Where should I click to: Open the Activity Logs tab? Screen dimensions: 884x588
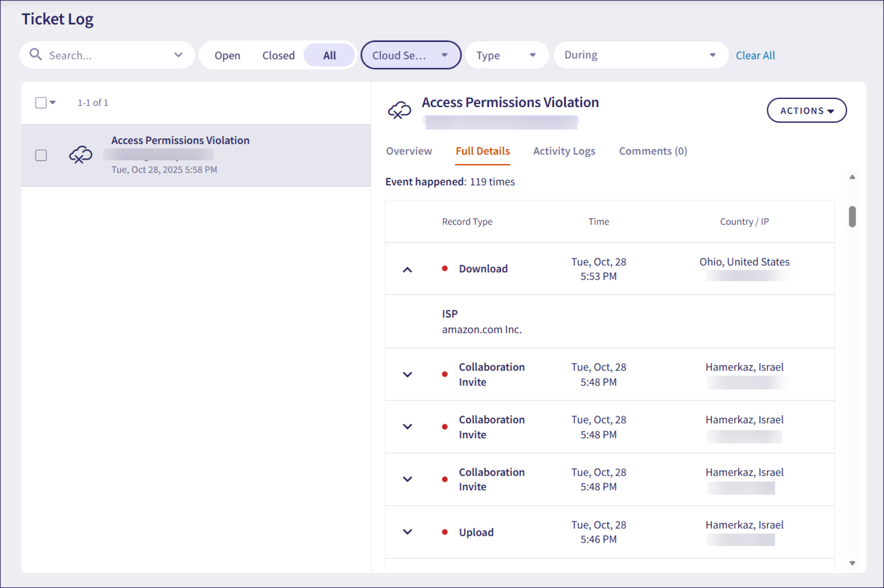click(x=564, y=151)
